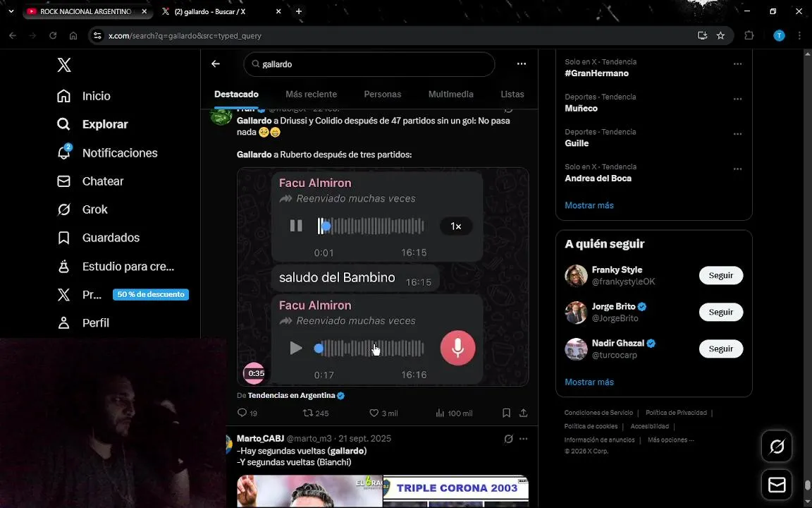
Task: Reload the page in Chrome
Action: pyautogui.click(x=53, y=36)
